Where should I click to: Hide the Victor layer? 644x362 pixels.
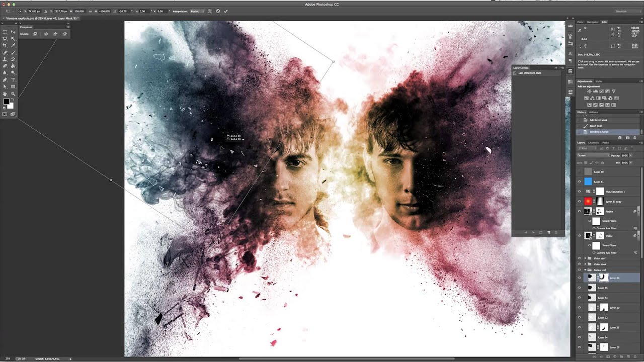click(x=579, y=236)
